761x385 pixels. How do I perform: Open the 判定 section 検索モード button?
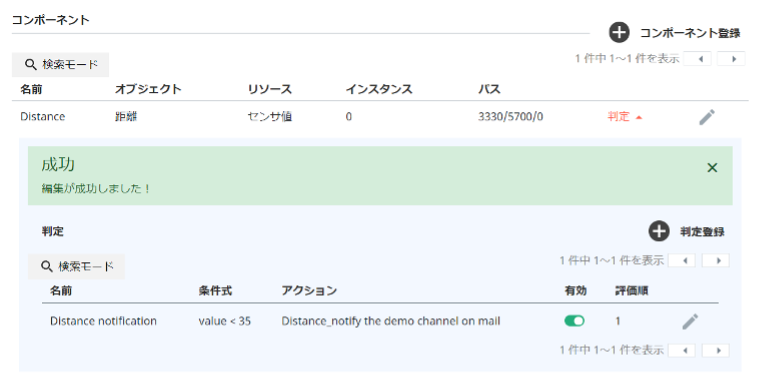tap(76, 267)
